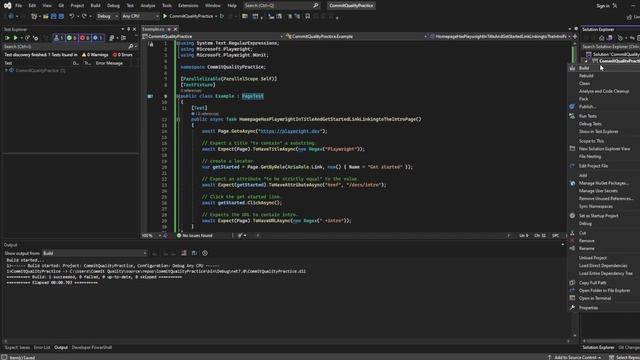The image size is (640, 360).
Task: Open project Properties from context menu
Action: [588, 308]
